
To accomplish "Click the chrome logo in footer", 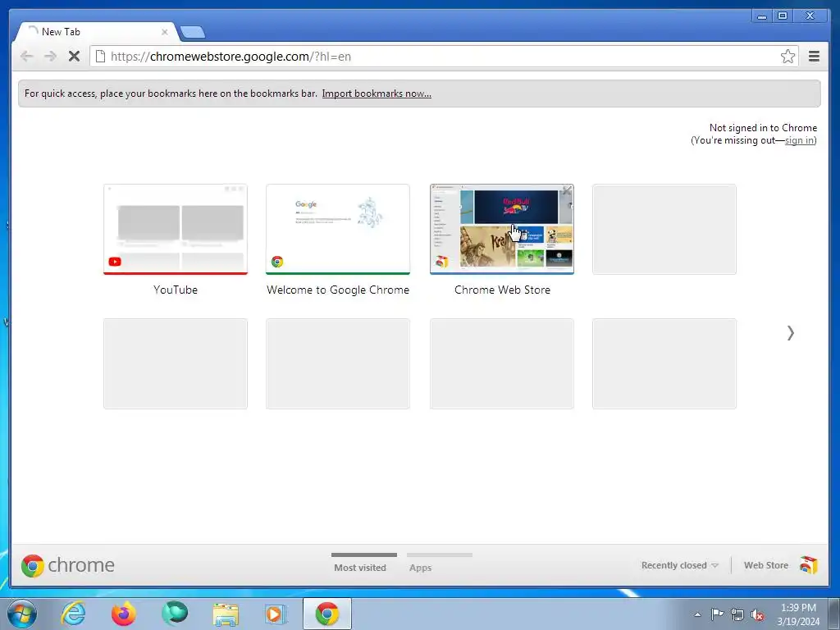I will [67, 565].
